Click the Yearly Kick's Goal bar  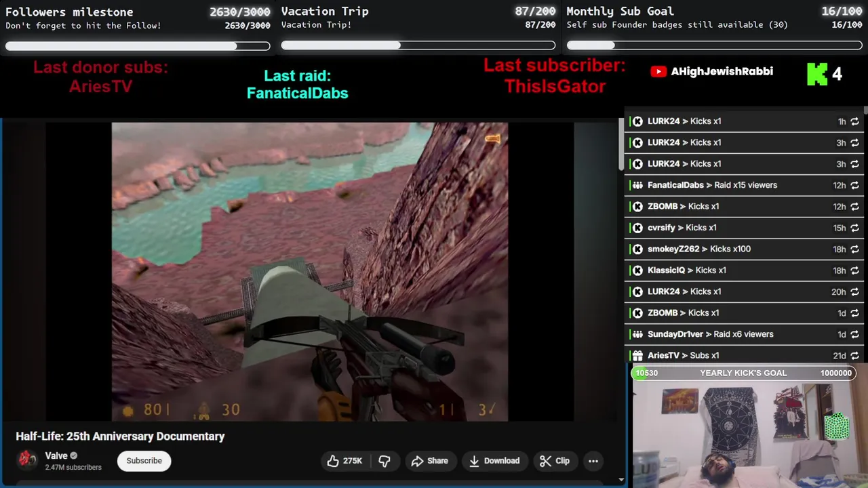pyautogui.click(x=744, y=373)
